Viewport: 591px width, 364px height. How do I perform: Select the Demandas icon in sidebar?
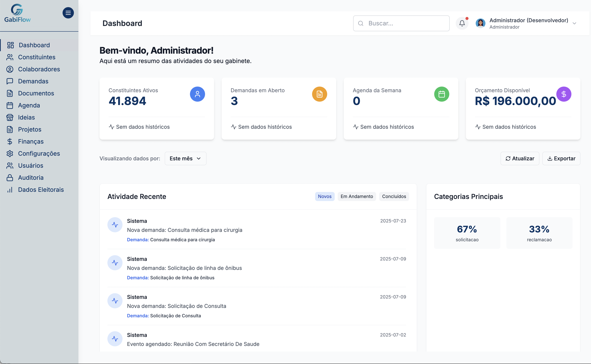point(10,81)
